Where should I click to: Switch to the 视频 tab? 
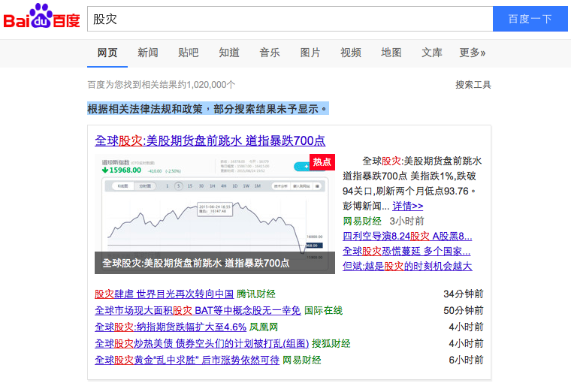tap(351, 53)
